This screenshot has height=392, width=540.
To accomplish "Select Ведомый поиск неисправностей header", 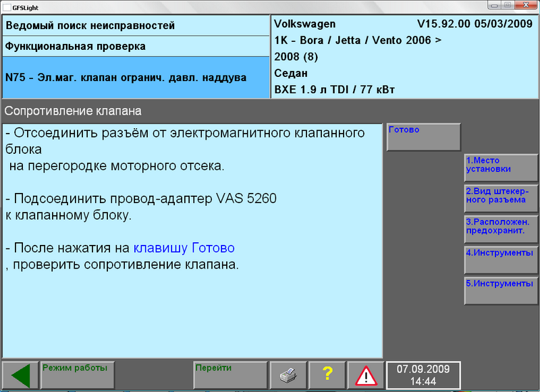I will pos(136,26).
